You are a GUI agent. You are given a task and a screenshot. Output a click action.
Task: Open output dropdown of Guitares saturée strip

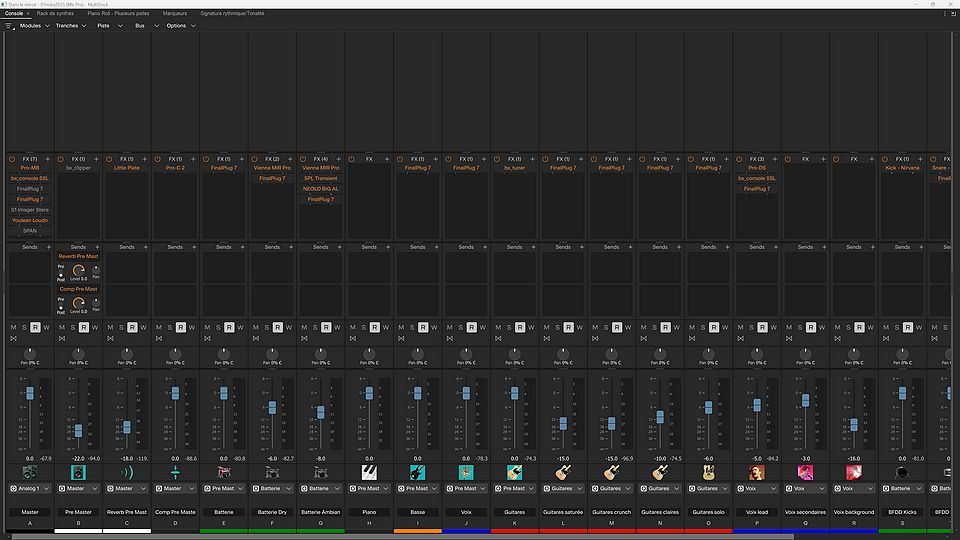pos(563,489)
